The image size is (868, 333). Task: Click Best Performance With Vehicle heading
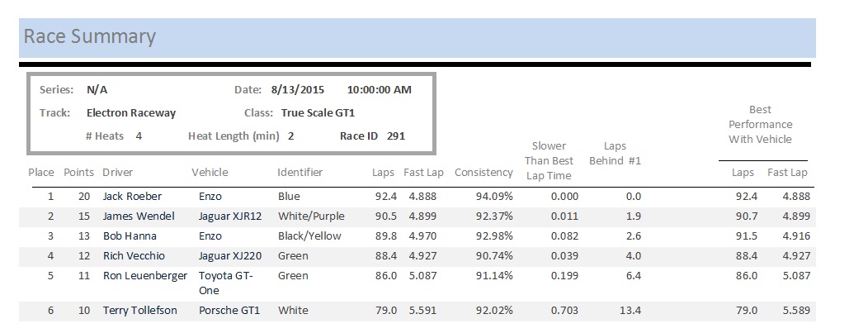coord(760,125)
